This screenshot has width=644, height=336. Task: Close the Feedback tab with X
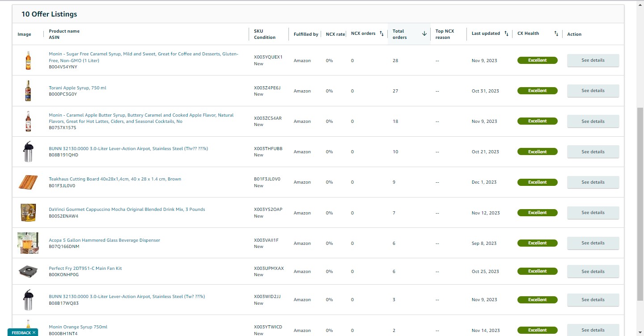coord(34,332)
